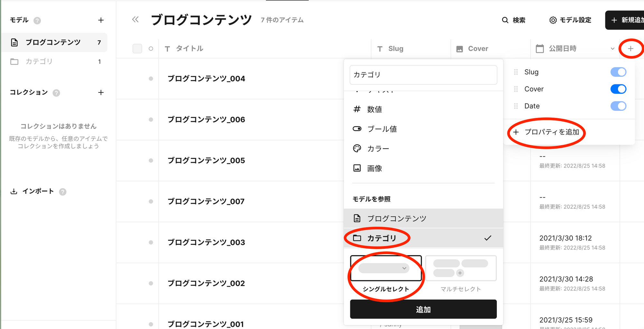Open help for コレクション section
Viewport: 644px width, 329px height.
pyautogui.click(x=56, y=93)
